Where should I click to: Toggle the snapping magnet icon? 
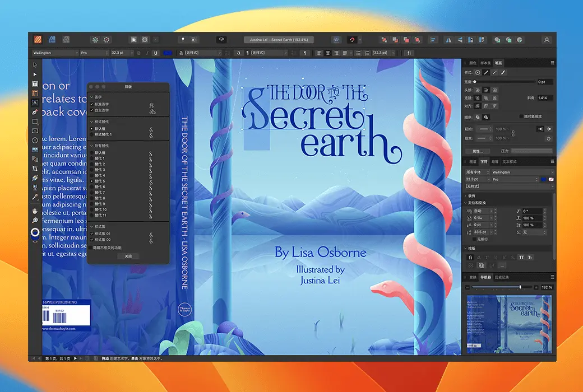tap(352, 40)
